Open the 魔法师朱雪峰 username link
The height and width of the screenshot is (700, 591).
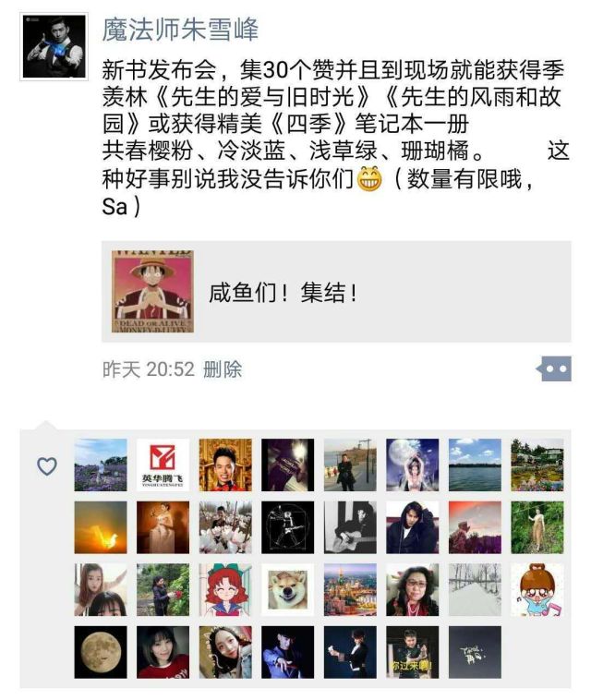(x=180, y=30)
